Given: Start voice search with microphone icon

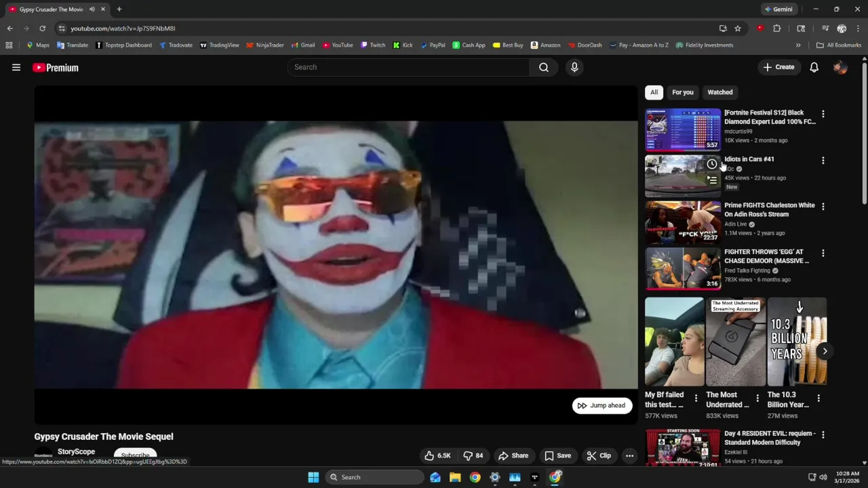Looking at the screenshot, I should (x=574, y=67).
